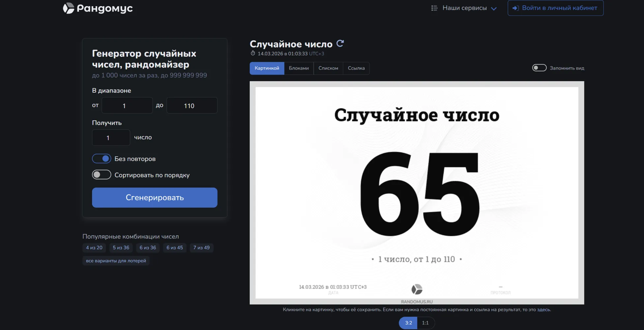Choose the 5 из 36 combination
The height and width of the screenshot is (330, 644).
tap(121, 247)
